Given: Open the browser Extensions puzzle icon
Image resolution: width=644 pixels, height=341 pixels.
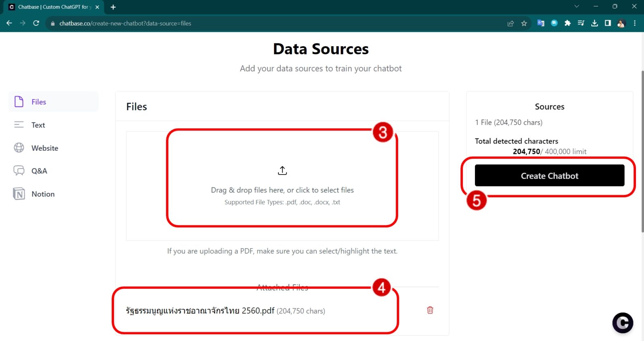Looking at the screenshot, I should 568,23.
